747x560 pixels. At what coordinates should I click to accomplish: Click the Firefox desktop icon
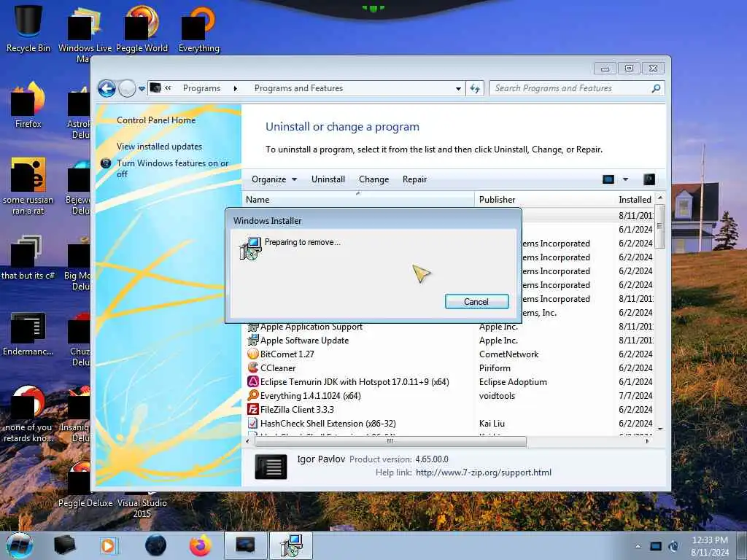tap(28, 106)
